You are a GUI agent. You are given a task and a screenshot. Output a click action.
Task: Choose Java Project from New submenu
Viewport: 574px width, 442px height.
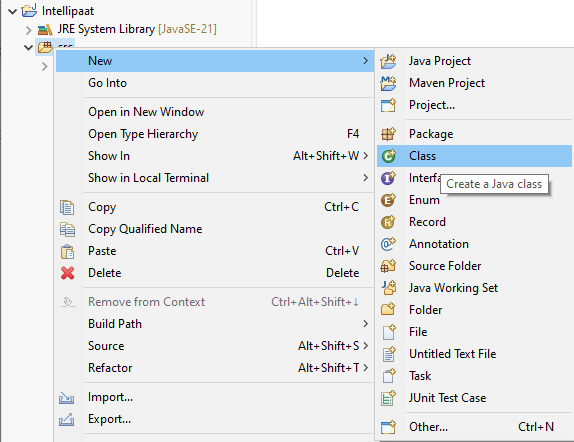tap(474, 61)
